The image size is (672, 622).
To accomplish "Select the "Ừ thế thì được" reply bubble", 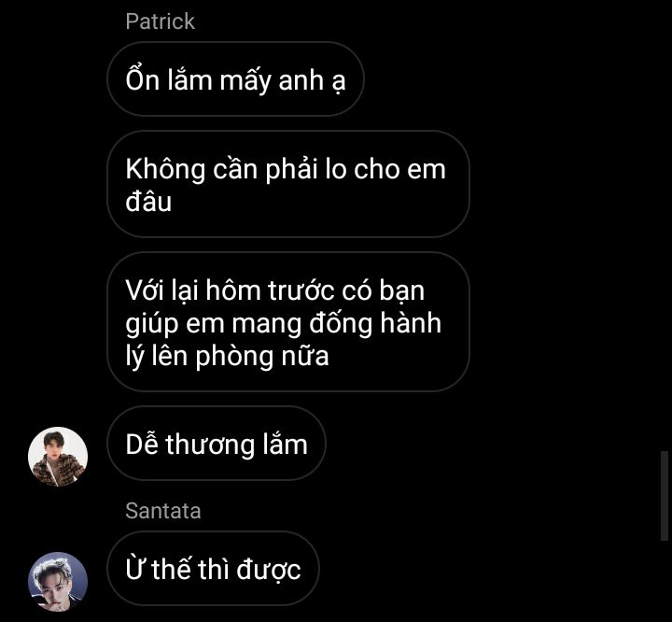I will [213, 569].
